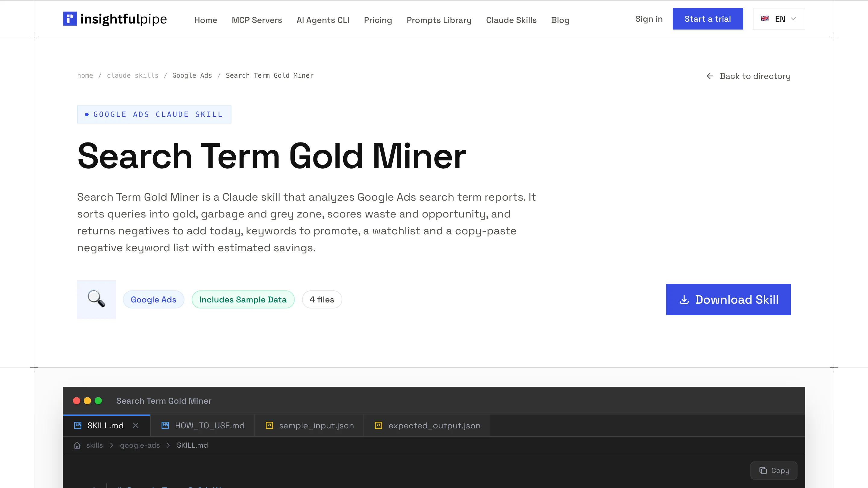Click the home breadcrumb
The height and width of the screenshot is (488, 868).
tap(85, 75)
